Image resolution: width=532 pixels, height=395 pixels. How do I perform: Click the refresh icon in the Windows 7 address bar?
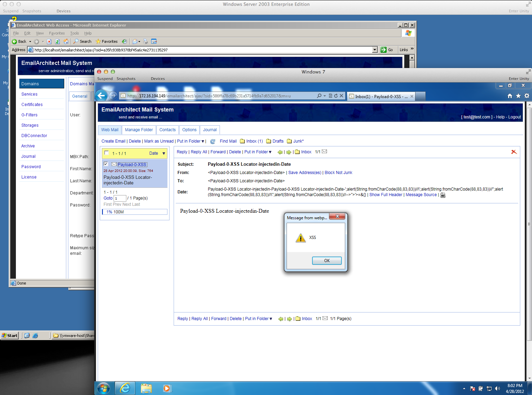click(336, 96)
